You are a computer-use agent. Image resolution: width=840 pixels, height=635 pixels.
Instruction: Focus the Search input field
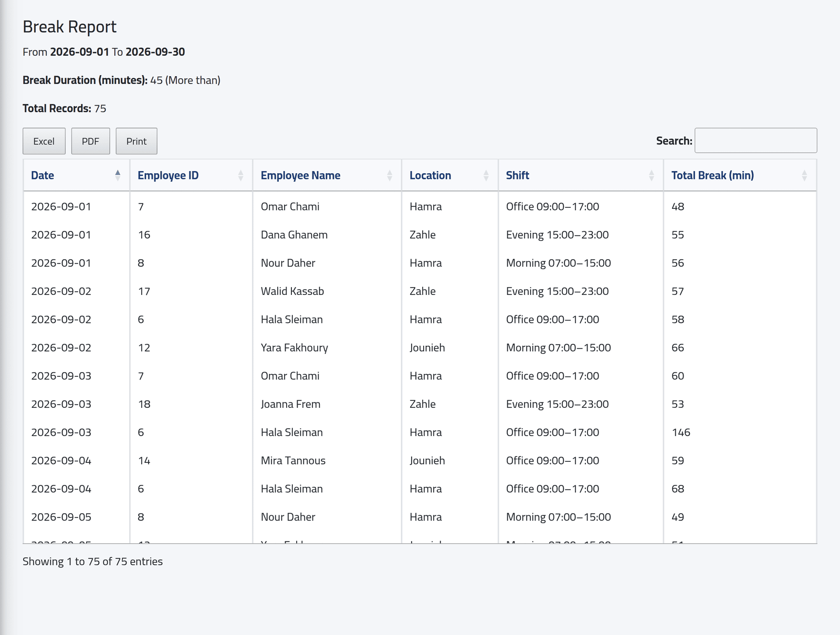pyautogui.click(x=755, y=141)
